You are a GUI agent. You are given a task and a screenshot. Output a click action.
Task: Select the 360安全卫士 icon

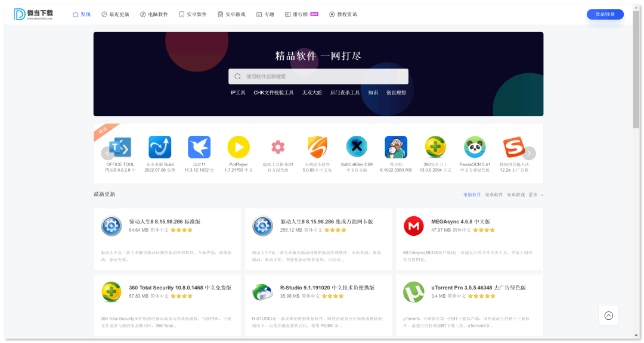coord(435,147)
